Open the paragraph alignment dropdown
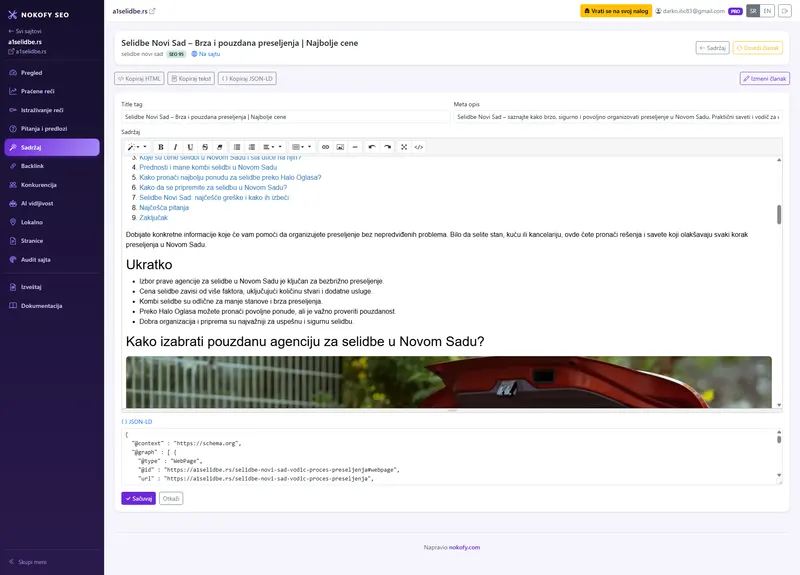 272,147
